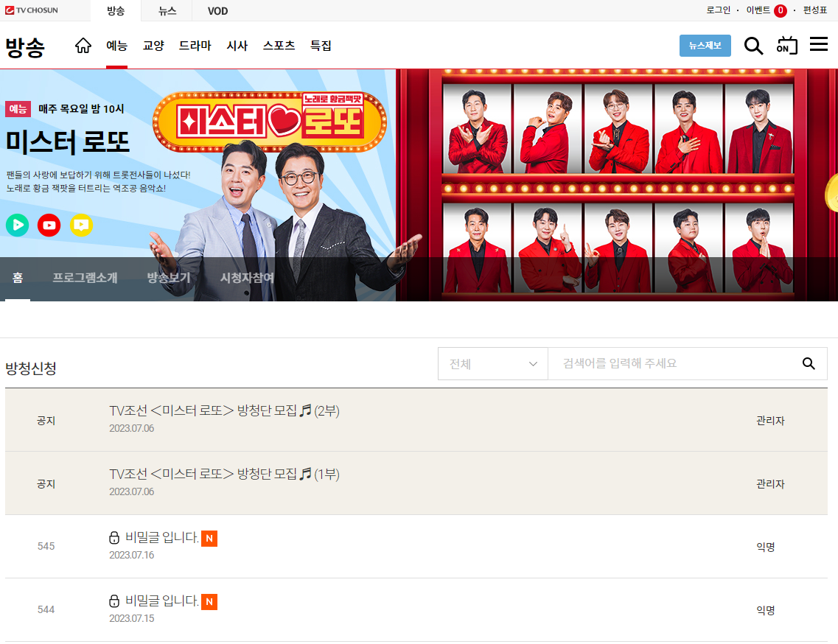Click the 방청신청 board heading
Image resolution: width=838 pixels, height=644 pixels.
(x=31, y=368)
